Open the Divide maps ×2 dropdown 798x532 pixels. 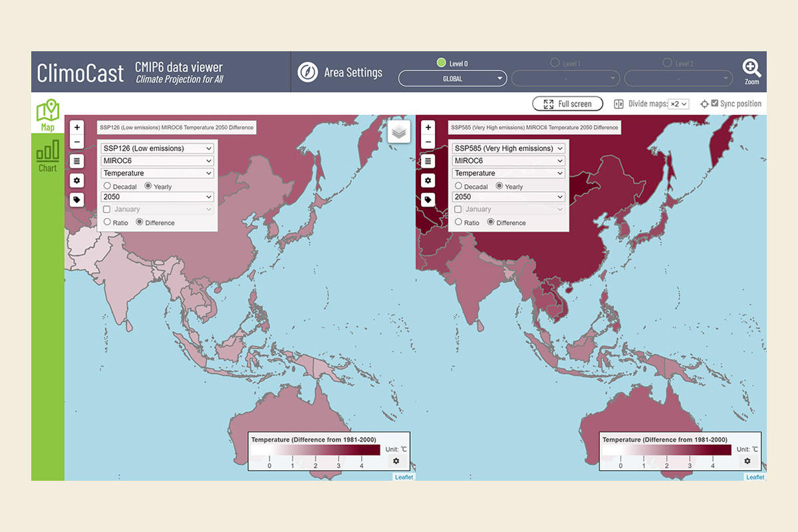[678, 104]
